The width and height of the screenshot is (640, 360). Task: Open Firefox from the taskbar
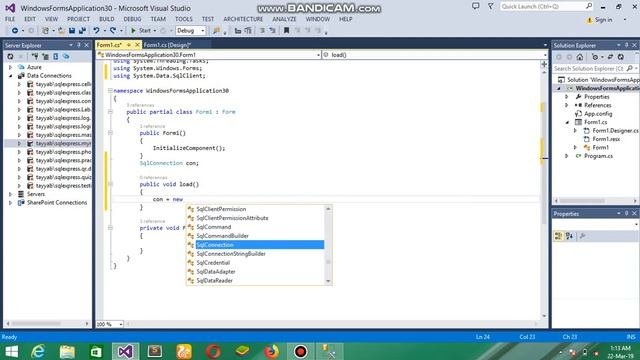coord(271,351)
